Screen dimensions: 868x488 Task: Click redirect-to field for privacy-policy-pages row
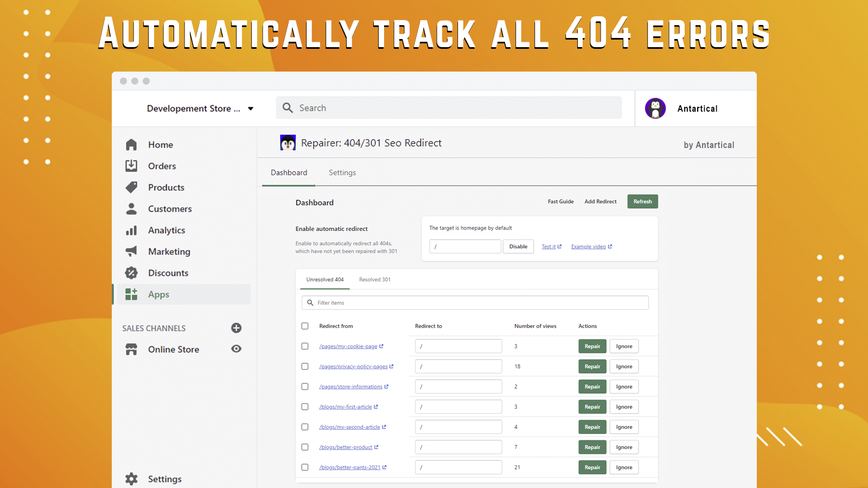[458, 366]
